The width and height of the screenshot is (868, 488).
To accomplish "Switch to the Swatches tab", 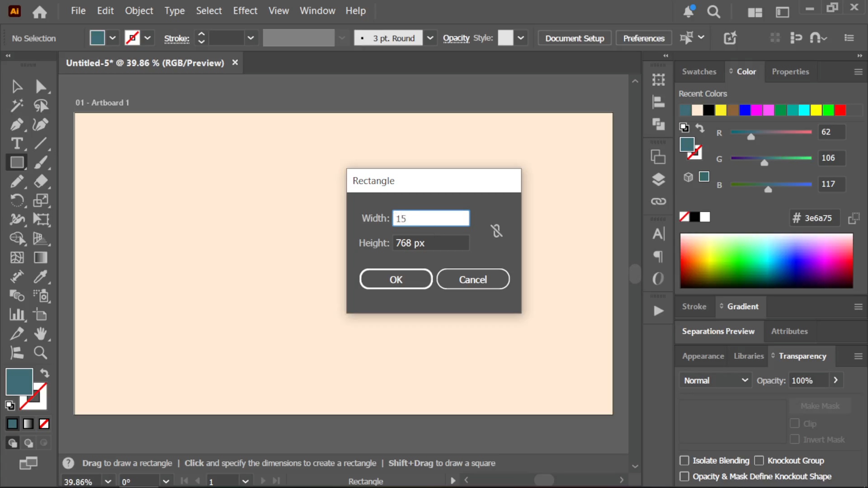I will coord(699,71).
